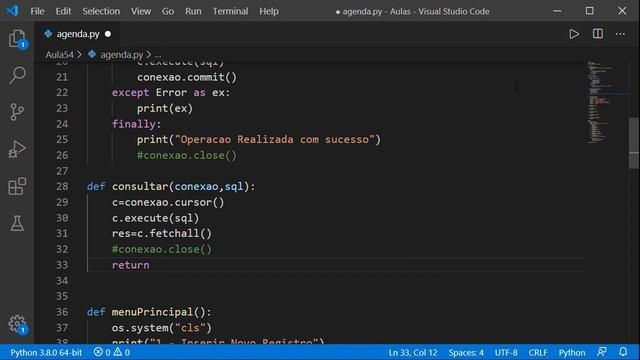The image size is (640, 360).
Task: Change encoding via UTF-8
Action: 506,352
